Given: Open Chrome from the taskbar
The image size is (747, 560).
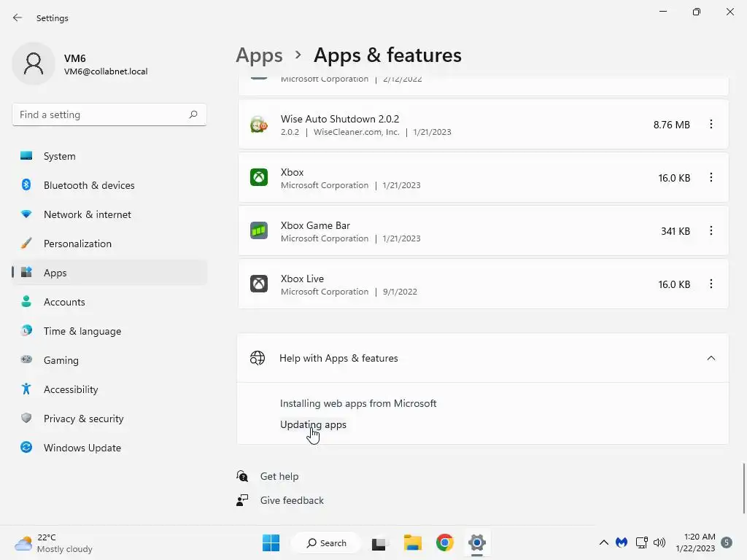Looking at the screenshot, I should click(x=445, y=542).
